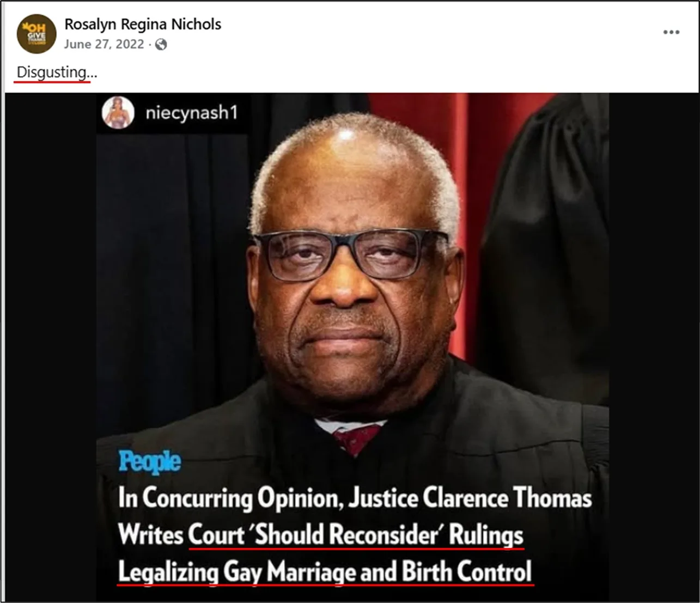Viewport: 700px width, 603px height.
Task: Click the niecynash1 round avatar
Action: pos(118,113)
